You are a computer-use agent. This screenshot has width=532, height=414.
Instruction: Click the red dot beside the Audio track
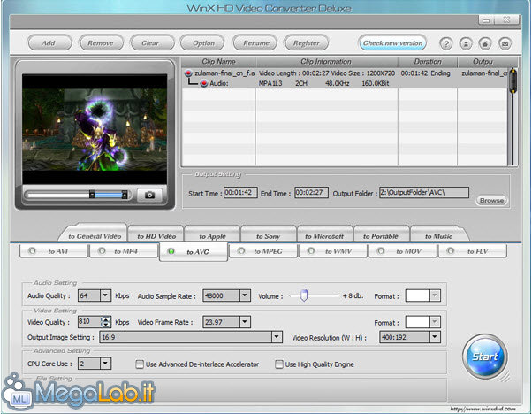tap(203, 83)
